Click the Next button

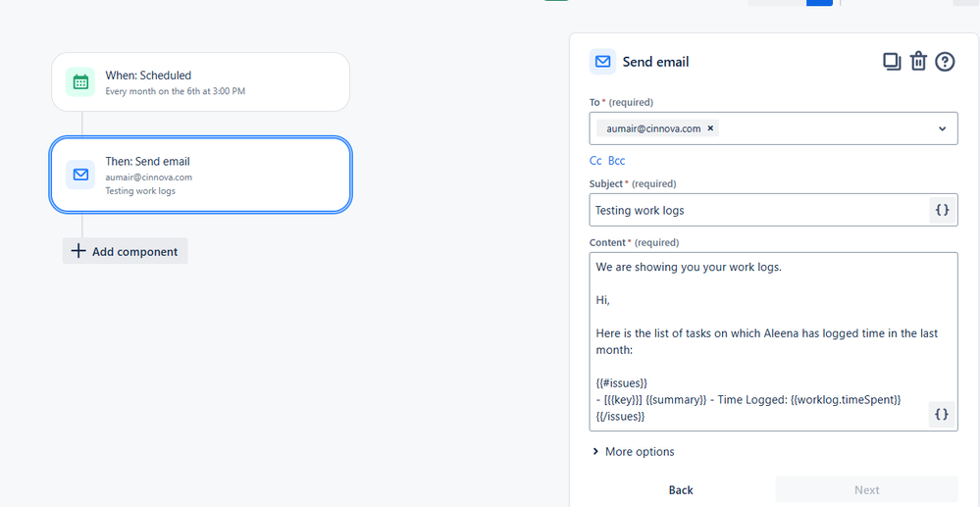tap(866, 490)
